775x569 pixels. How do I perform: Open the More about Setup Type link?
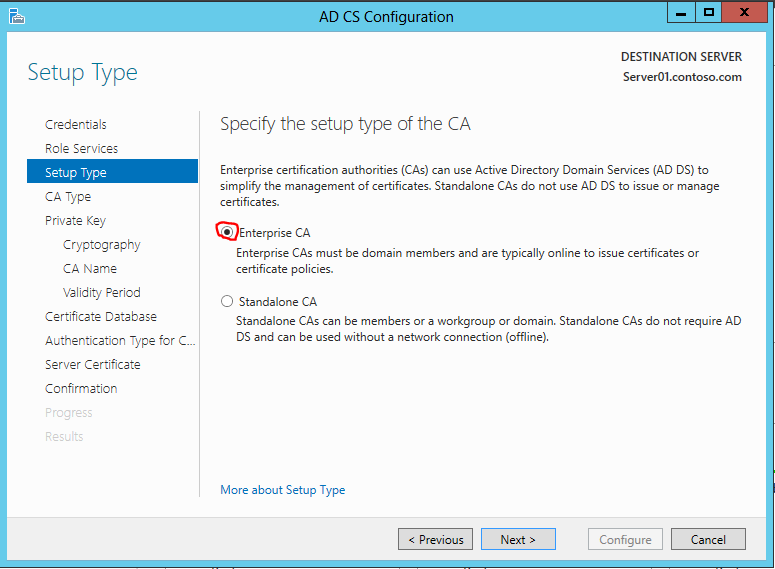282,490
